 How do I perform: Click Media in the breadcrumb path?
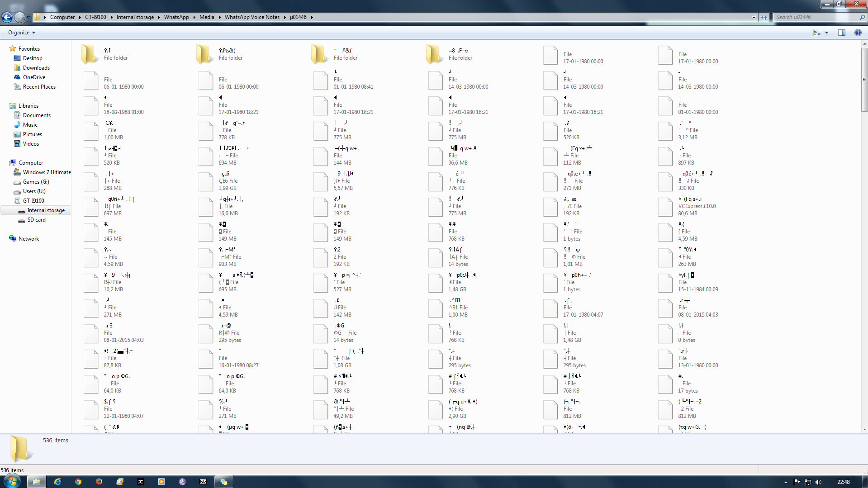coord(207,17)
